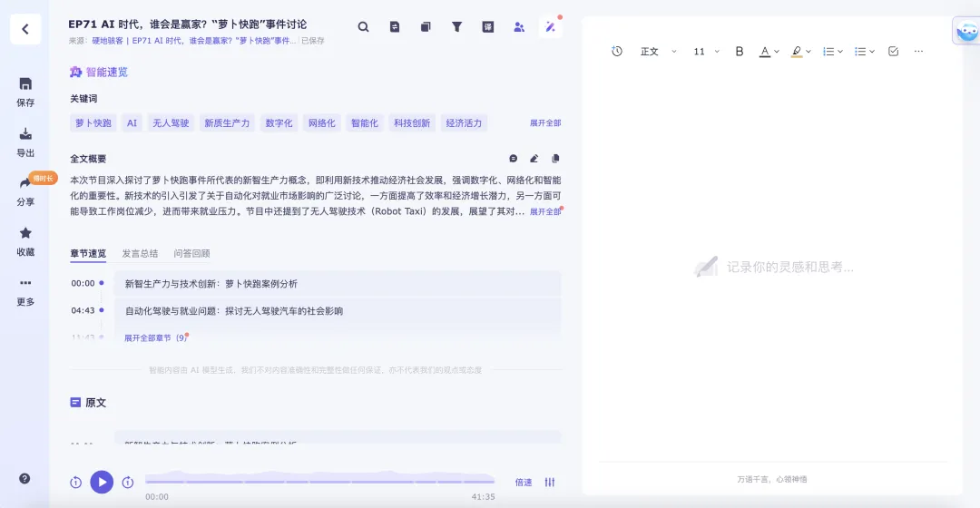Open the highlight color dropdown arrow
980x508 pixels.
pos(808,52)
